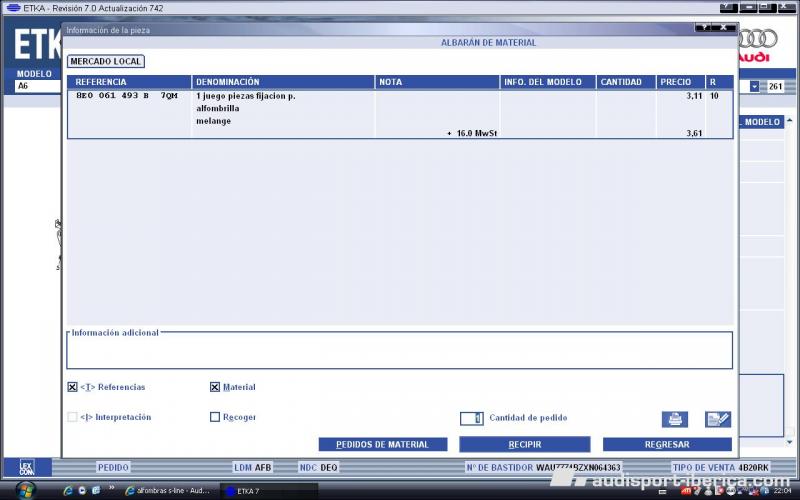Click the MERCADO LOCAL button
Image resolution: width=800 pixels, height=500 pixels.
106,61
